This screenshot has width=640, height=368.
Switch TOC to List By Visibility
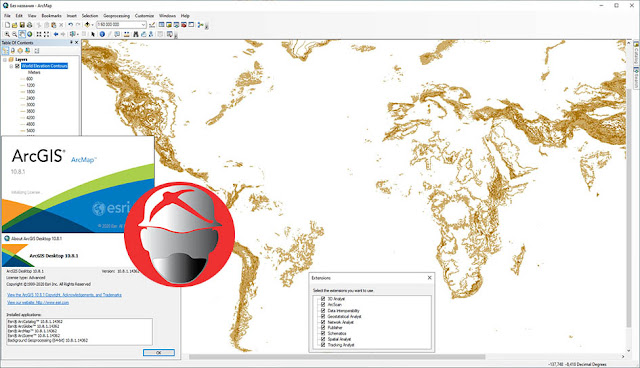click(20, 51)
